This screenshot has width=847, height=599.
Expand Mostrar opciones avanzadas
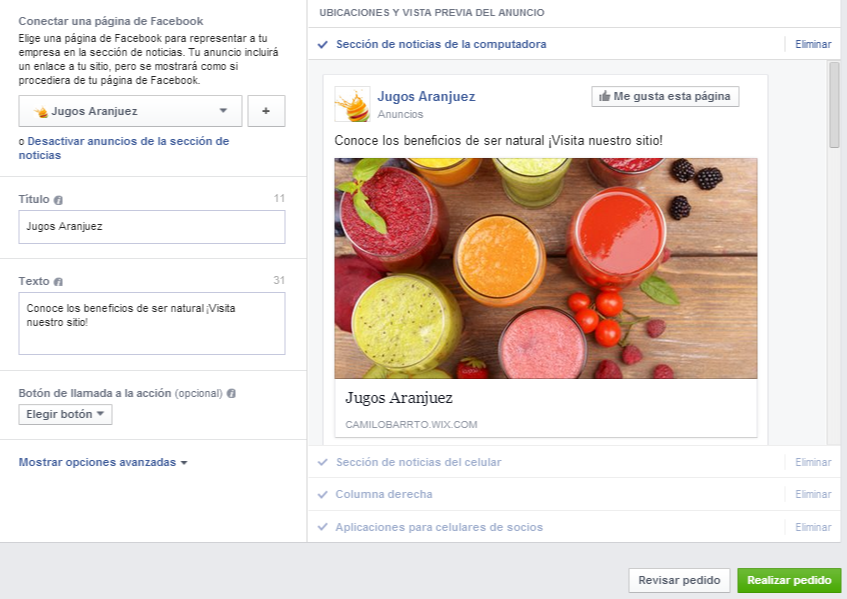103,462
